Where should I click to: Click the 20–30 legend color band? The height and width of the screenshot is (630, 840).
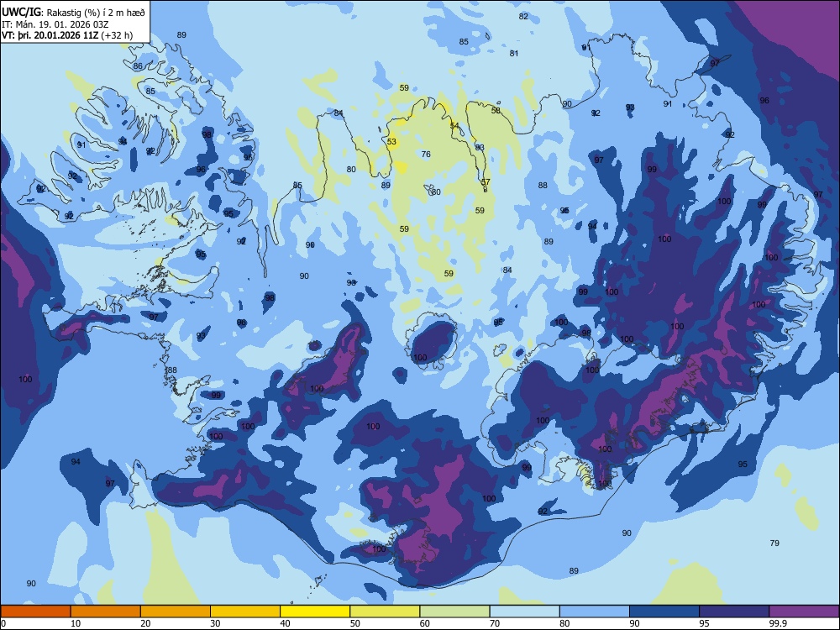(x=176, y=612)
